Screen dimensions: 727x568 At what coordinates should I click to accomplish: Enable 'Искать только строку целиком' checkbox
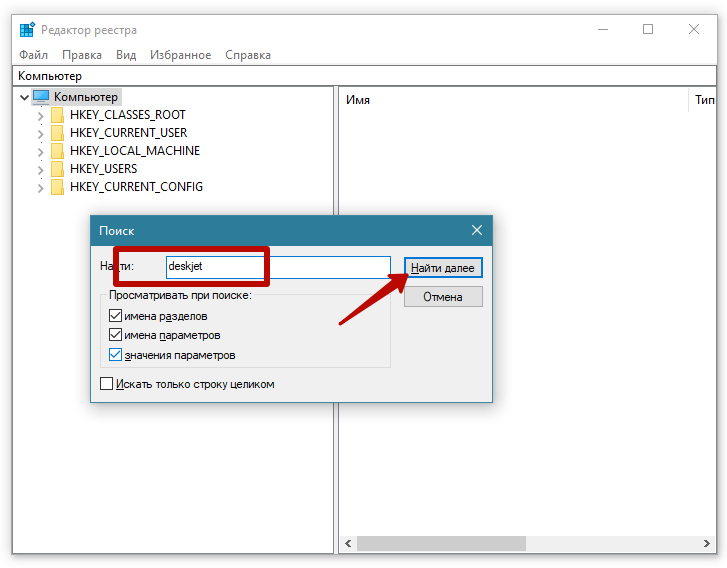tap(107, 384)
